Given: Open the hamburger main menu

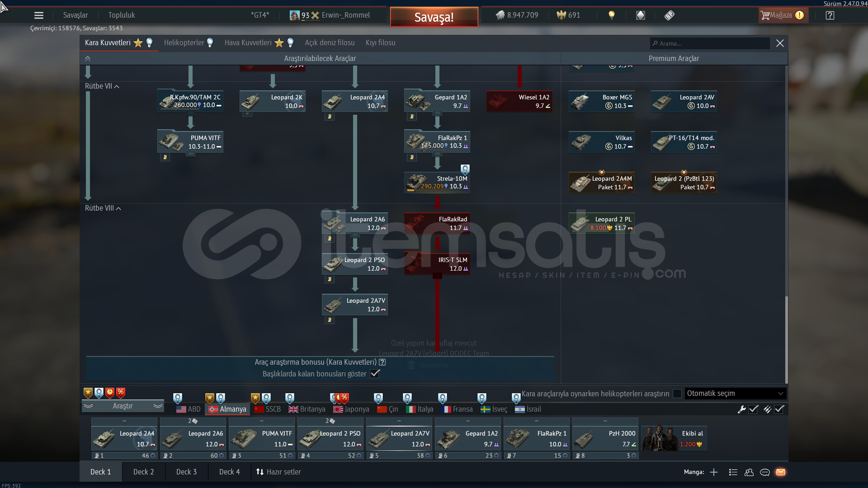Looking at the screenshot, I should [x=39, y=15].
